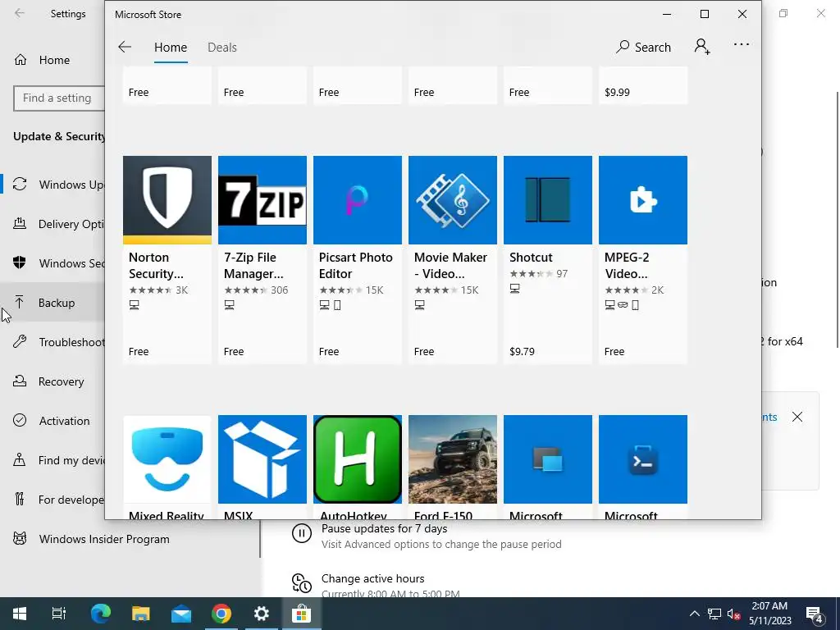
Task: Open Delivery Optimization in Settings sidebar
Action: (52, 224)
